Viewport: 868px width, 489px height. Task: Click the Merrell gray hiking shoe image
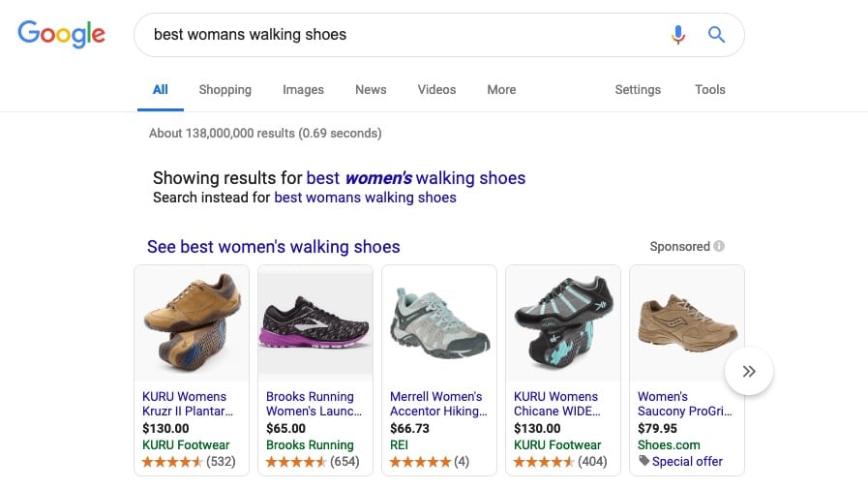[x=439, y=322]
